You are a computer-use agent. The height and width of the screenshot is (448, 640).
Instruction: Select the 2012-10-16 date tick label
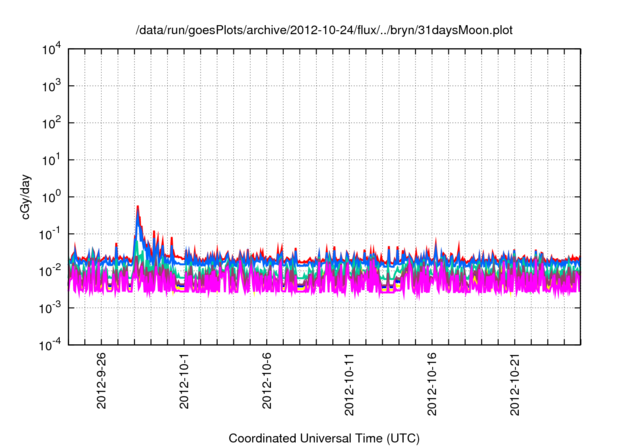point(433,384)
